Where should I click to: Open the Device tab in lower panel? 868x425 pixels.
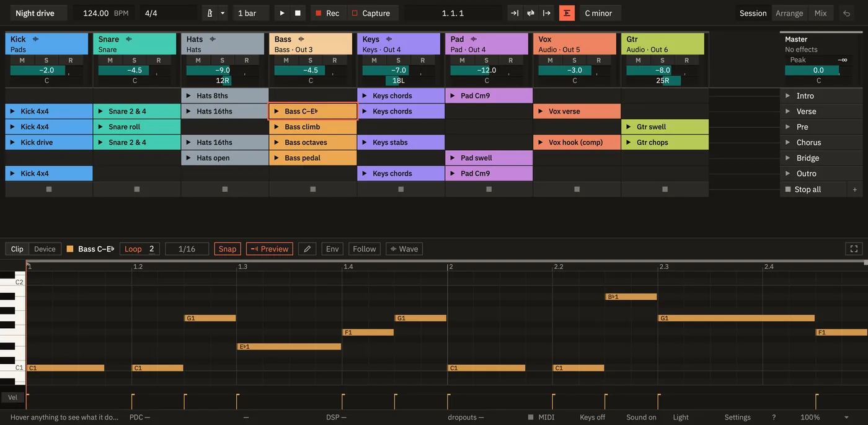coord(45,249)
